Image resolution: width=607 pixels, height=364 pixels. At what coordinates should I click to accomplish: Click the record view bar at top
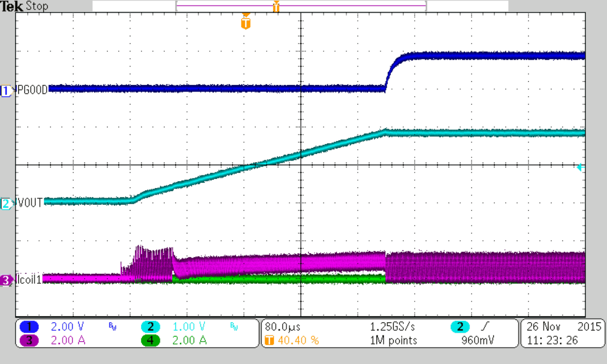(300, 6)
